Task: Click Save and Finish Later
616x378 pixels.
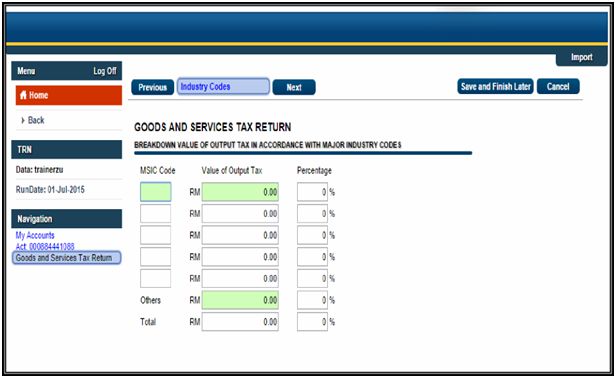Action: (495, 86)
